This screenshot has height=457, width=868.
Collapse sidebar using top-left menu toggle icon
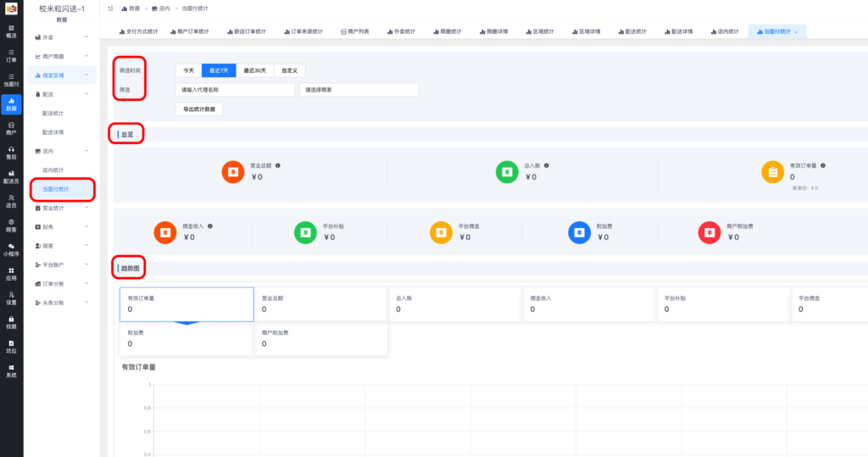coord(111,8)
